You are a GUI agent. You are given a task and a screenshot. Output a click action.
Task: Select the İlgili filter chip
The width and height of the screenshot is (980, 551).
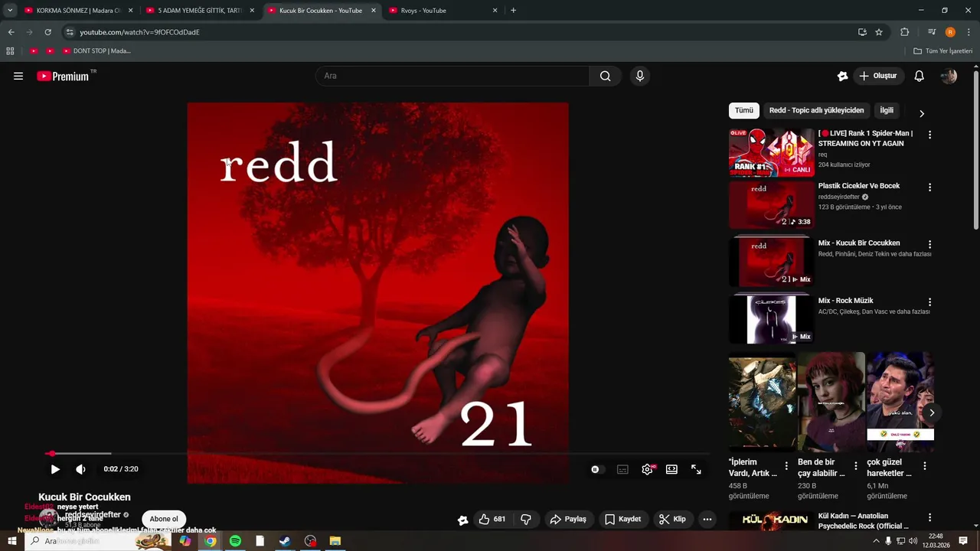click(887, 110)
